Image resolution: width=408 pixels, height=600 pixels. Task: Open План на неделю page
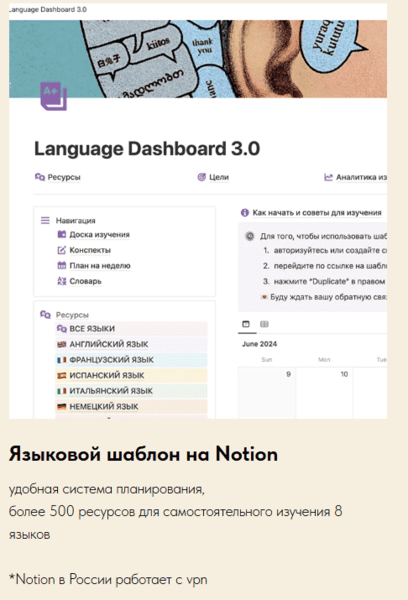tap(100, 265)
